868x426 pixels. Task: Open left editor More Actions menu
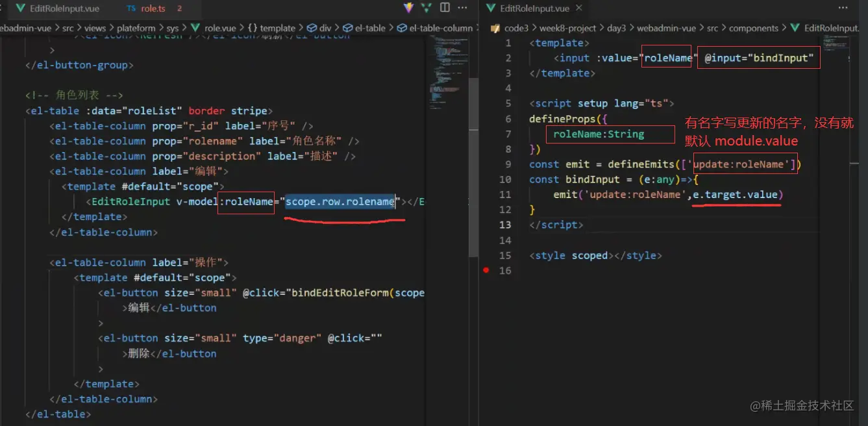(462, 8)
